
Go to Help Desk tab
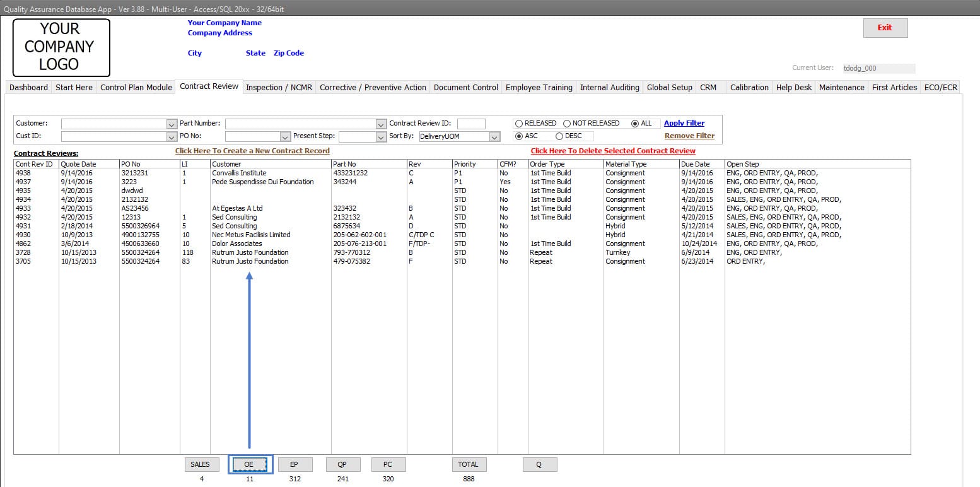(x=794, y=88)
